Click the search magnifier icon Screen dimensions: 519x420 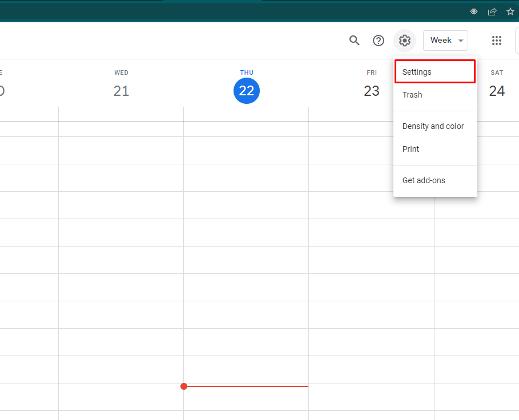coord(355,41)
